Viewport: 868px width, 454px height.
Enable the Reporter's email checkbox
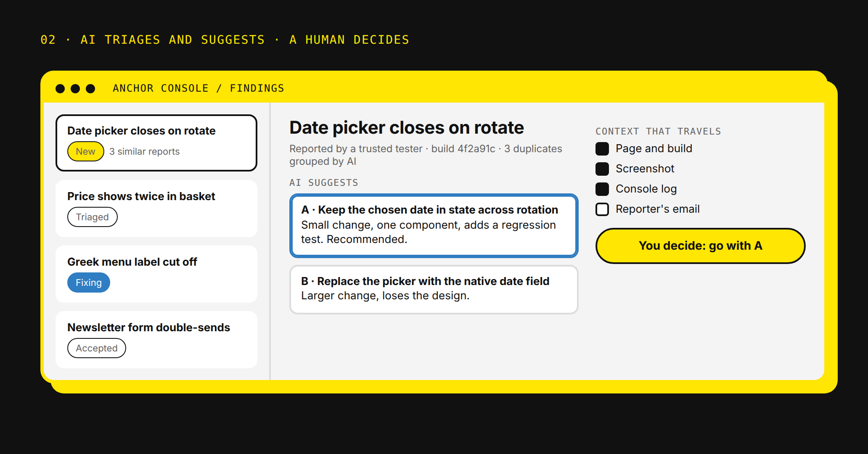pos(602,209)
